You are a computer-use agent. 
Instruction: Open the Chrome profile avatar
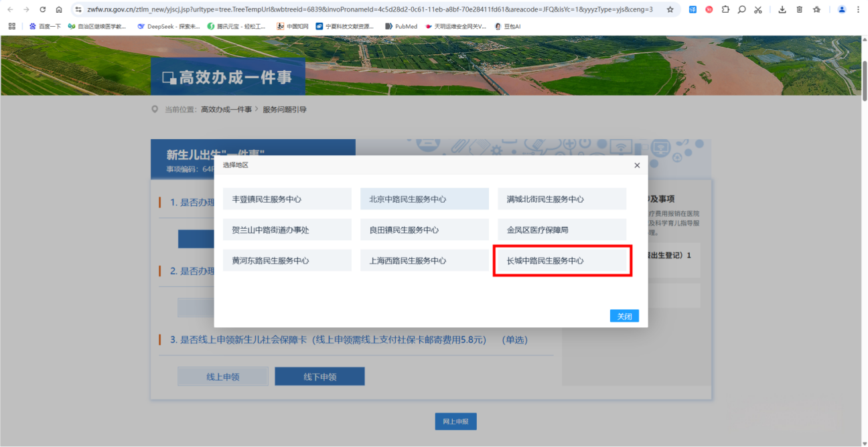click(x=842, y=9)
